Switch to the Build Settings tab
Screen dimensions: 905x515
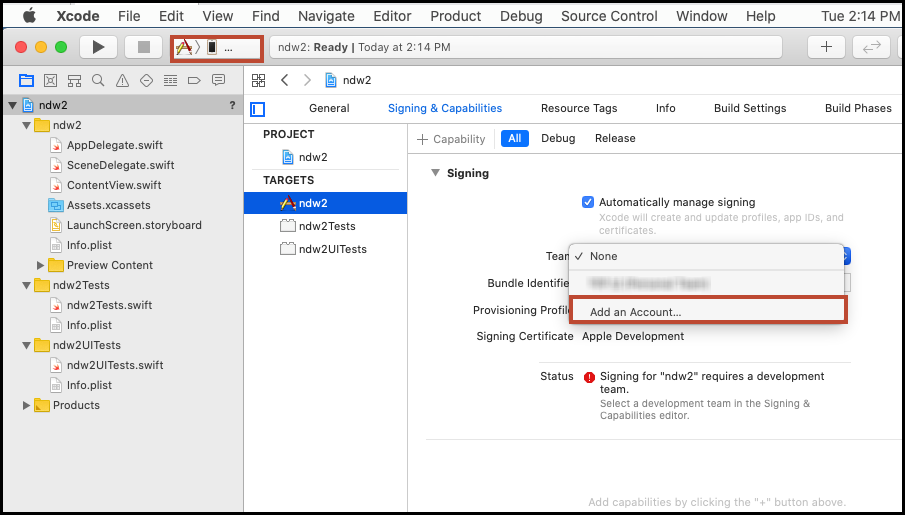coord(750,109)
